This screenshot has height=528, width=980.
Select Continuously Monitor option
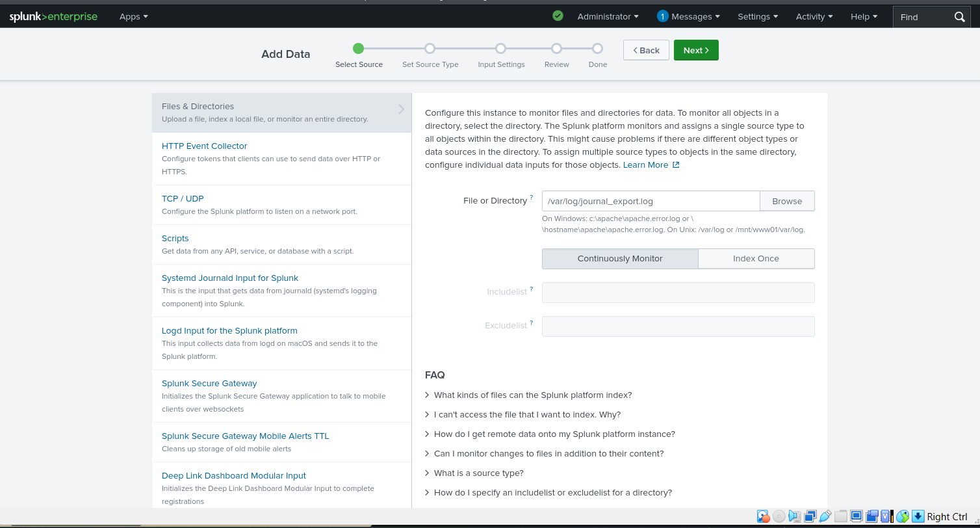coord(620,258)
